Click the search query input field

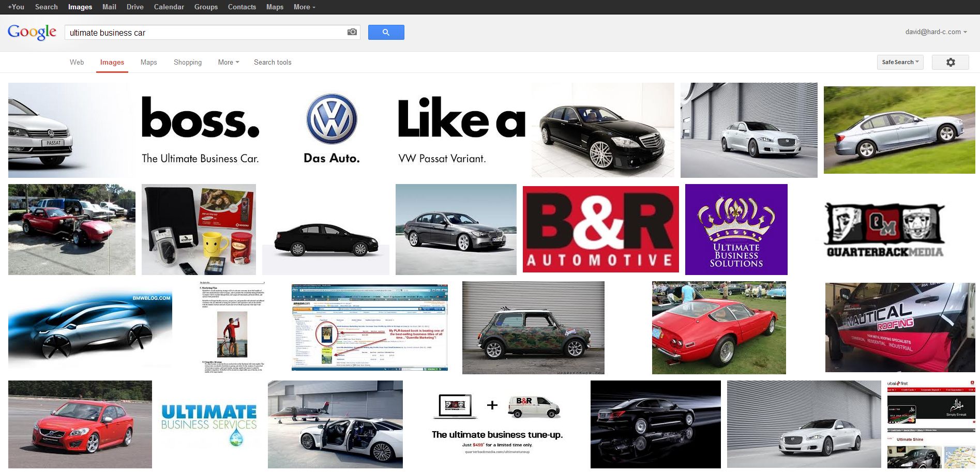[207, 33]
